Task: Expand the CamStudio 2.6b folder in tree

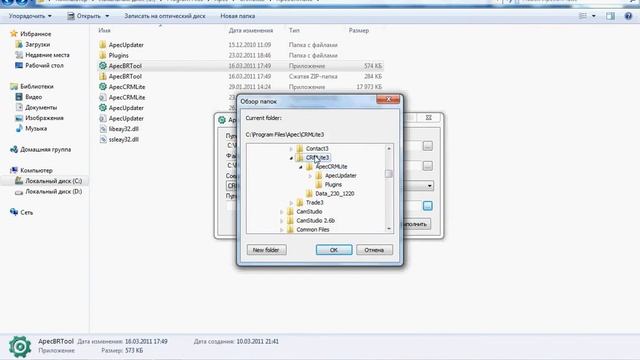Action: 282,221
